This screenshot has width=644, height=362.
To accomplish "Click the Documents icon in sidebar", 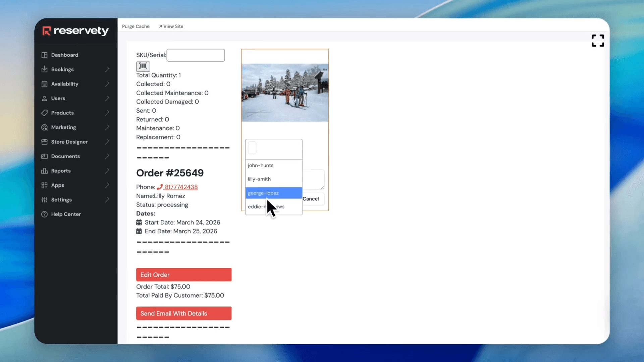I will click(x=44, y=156).
